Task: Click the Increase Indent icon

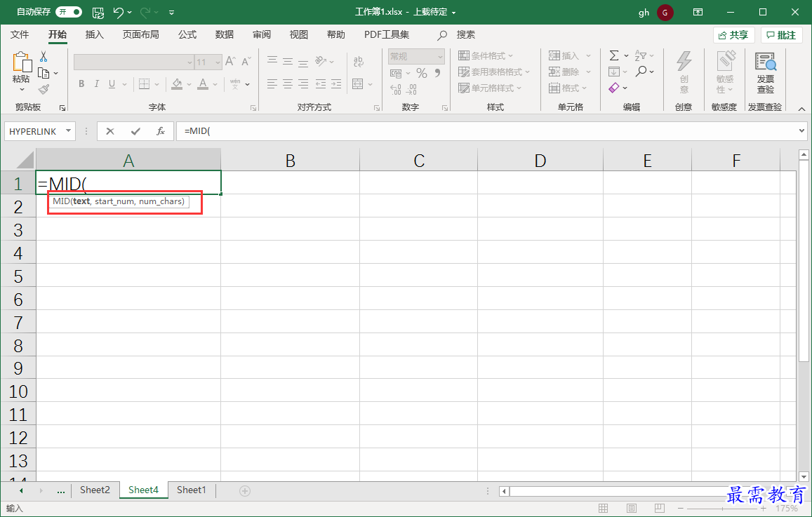Action: pyautogui.click(x=337, y=84)
